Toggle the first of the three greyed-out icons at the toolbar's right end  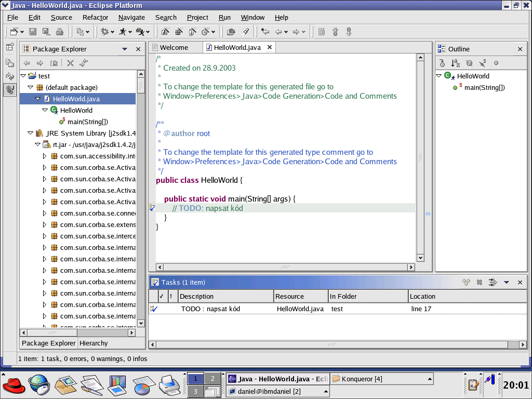pyautogui.click(x=322, y=32)
